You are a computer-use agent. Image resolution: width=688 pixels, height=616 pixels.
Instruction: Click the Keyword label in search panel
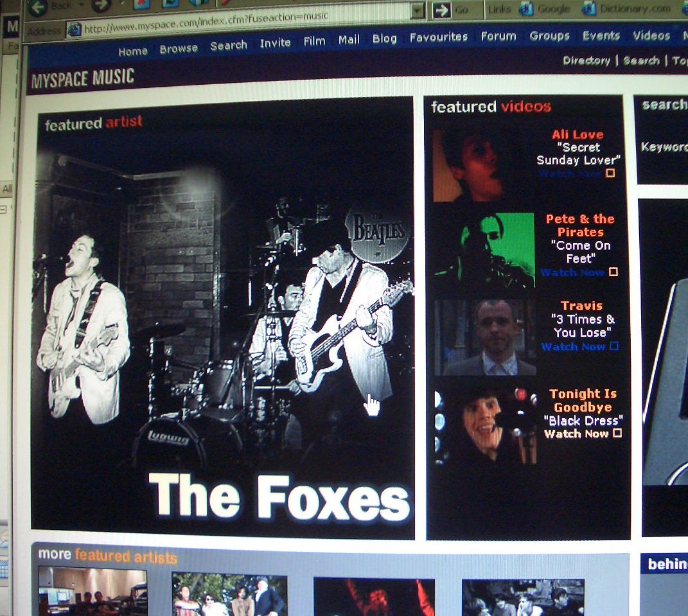click(664, 146)
